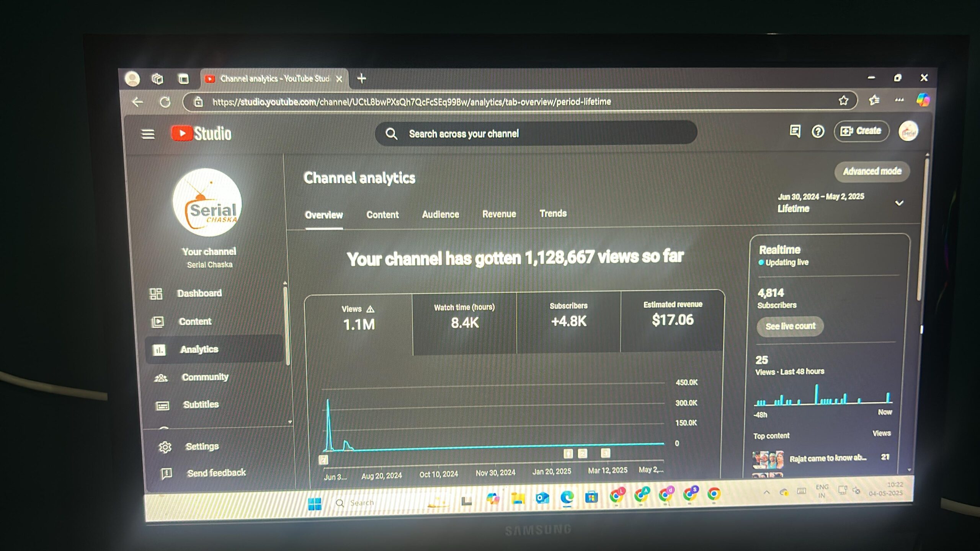Open the hamburger menu in YouTube Studio
Screen dimensions: 980x551
(x=148, y=134)
